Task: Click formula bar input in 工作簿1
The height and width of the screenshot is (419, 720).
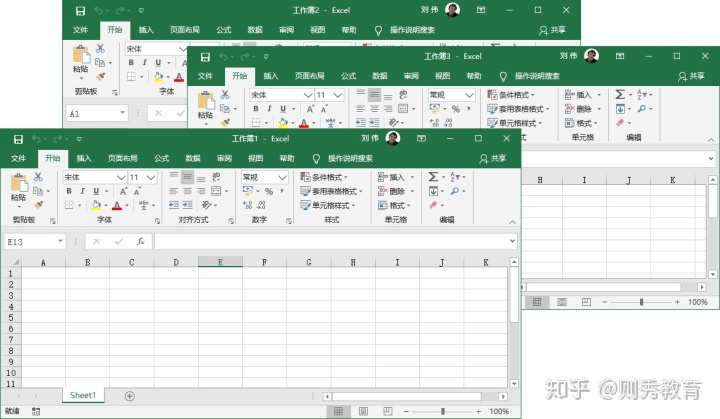Action: 332,241
